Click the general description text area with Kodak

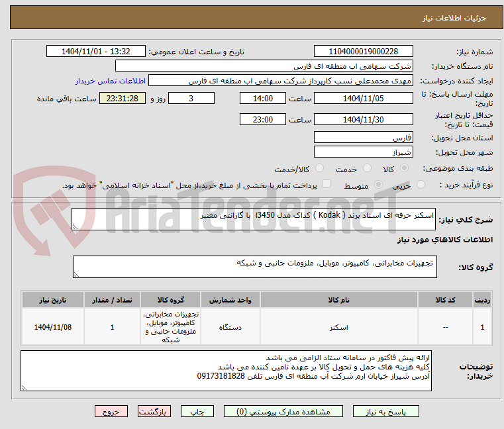[253, 219]
